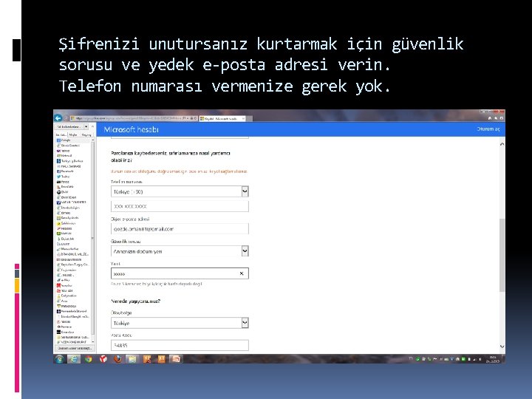This screenshot has width=532, height=399.
Task: Open the Tools gear icon
Action: [502, 118]
